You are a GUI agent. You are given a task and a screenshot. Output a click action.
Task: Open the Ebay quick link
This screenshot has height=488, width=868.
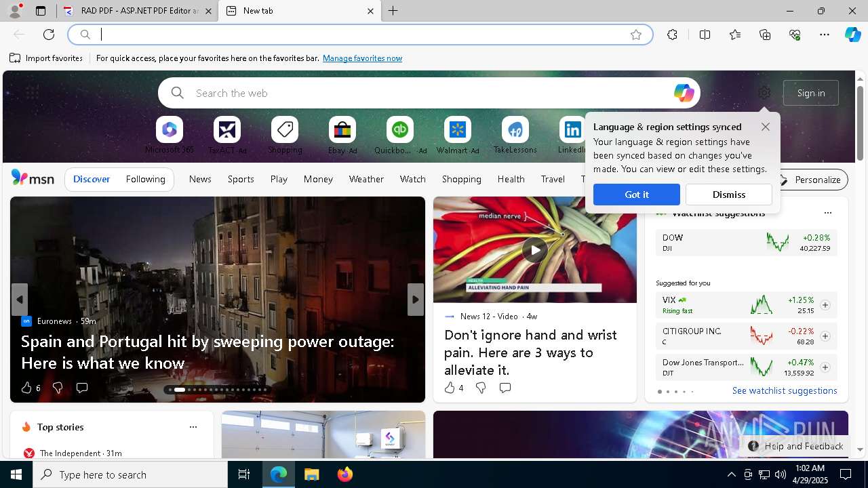point(342,135)
